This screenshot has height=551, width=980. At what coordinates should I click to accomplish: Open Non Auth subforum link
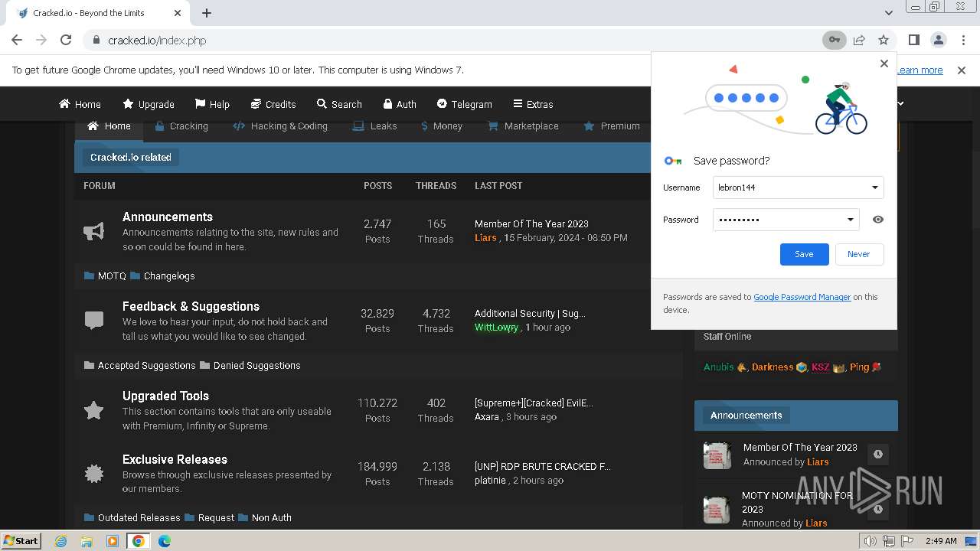click(271, 517)
